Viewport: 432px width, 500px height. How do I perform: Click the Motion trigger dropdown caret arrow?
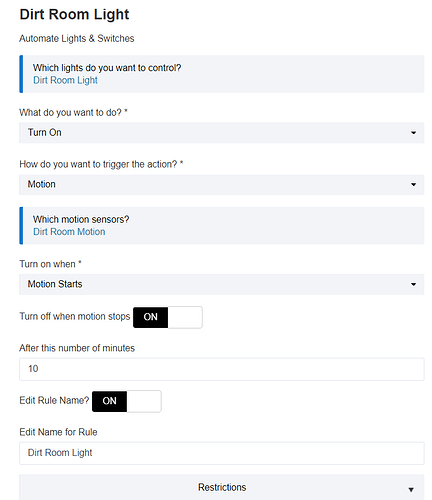click(x=413, y=184)
